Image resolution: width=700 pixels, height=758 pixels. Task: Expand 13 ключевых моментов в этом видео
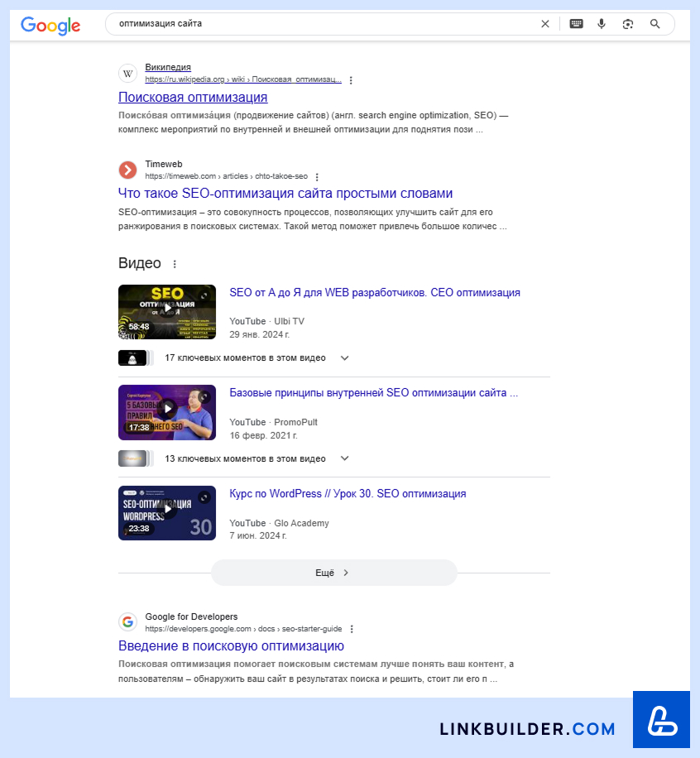point(257,458)
